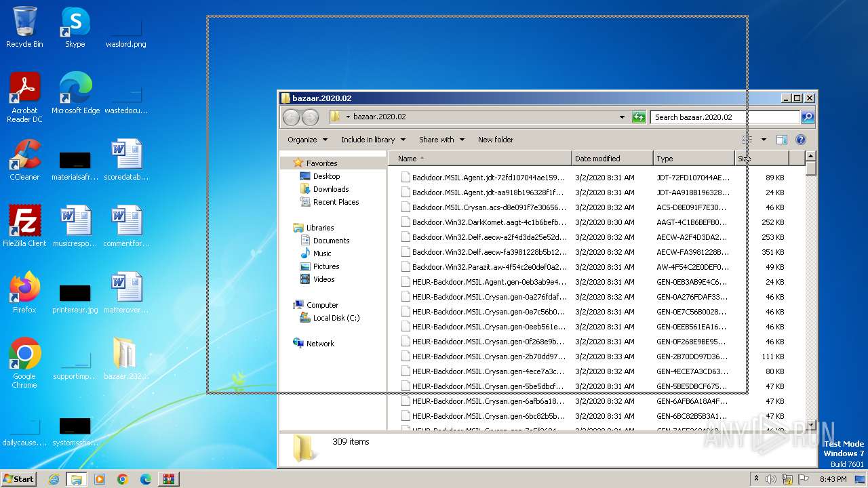Open Chrome from the taskbar
Screen dimensions: 868x488
[x=123, y=479]
